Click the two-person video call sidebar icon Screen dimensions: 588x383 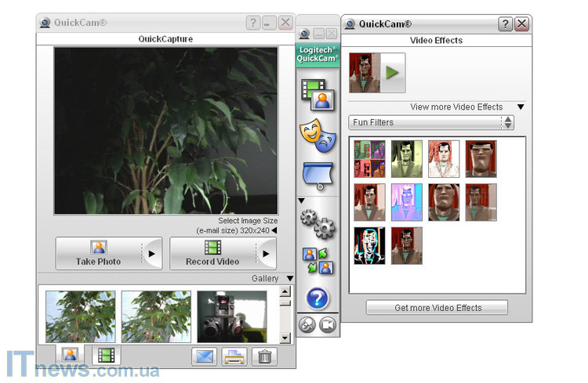pyautogui.click(x=318, y=260)
